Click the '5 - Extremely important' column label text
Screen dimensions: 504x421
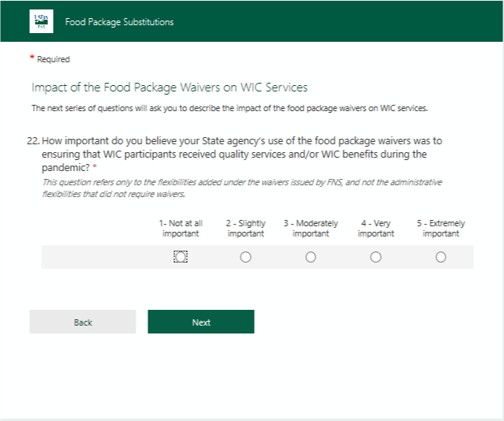pos(440,229)
